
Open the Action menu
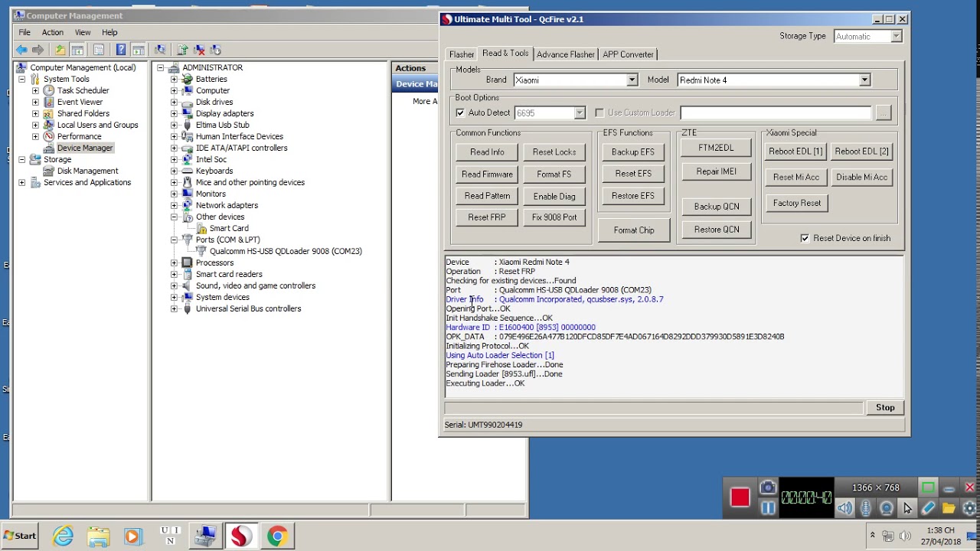click(x=52, y=32)
